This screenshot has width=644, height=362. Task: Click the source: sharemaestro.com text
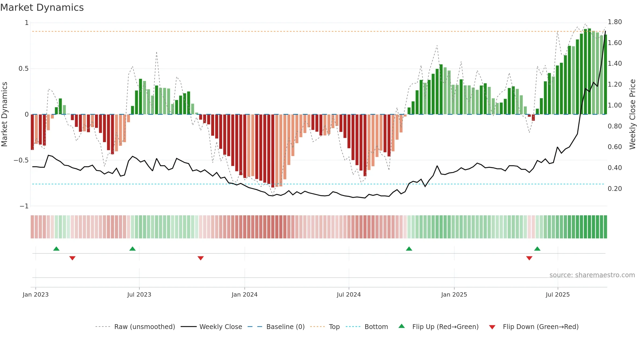592,275
